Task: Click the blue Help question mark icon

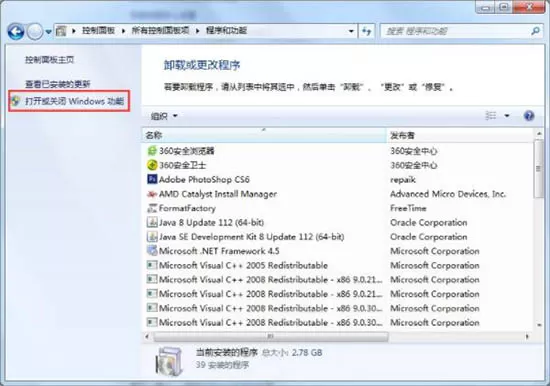Action: pos(529,115)
